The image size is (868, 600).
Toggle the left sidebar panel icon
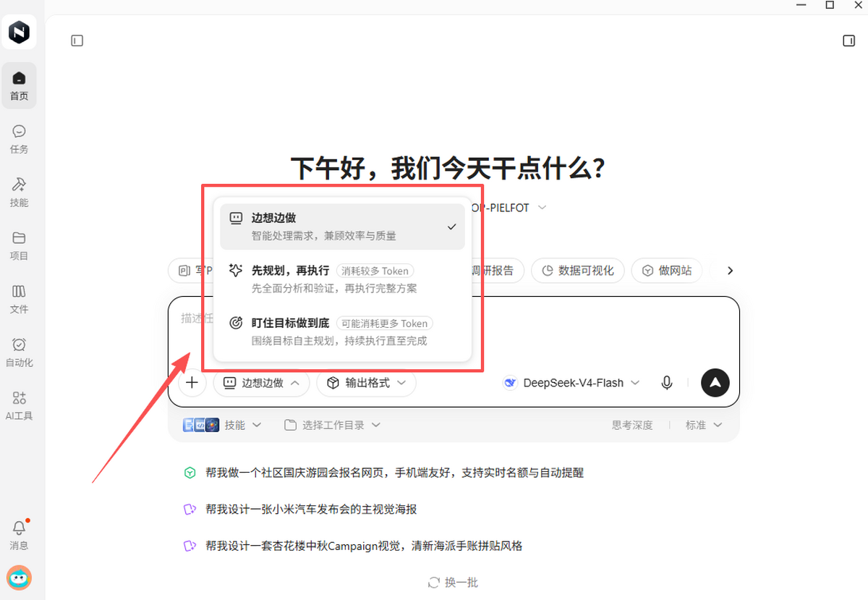coord(77,41)
